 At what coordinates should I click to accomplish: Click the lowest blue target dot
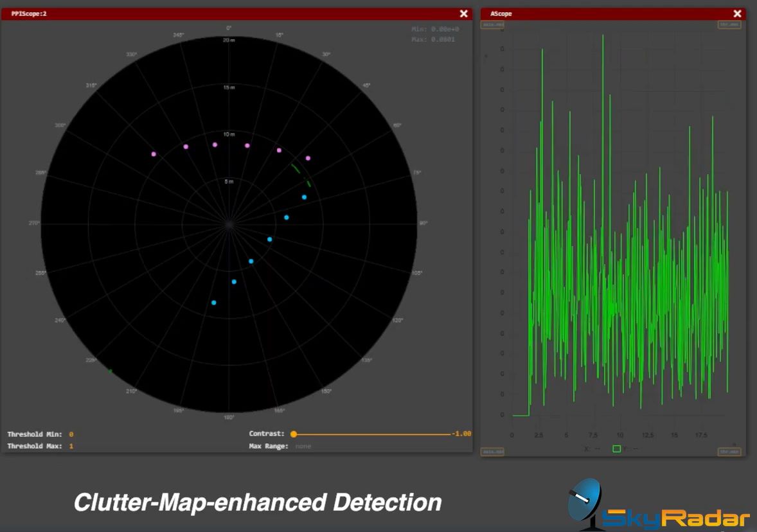(214, 303)
